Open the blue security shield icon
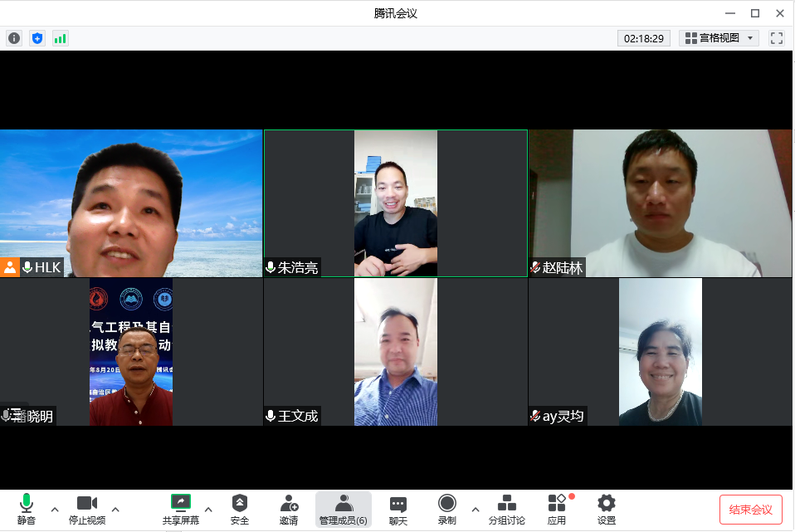 tap(37, 38)
